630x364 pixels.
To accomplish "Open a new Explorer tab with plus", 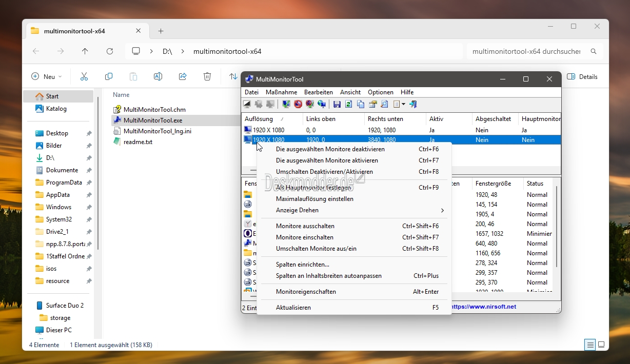I will click(x=161, y=31).
